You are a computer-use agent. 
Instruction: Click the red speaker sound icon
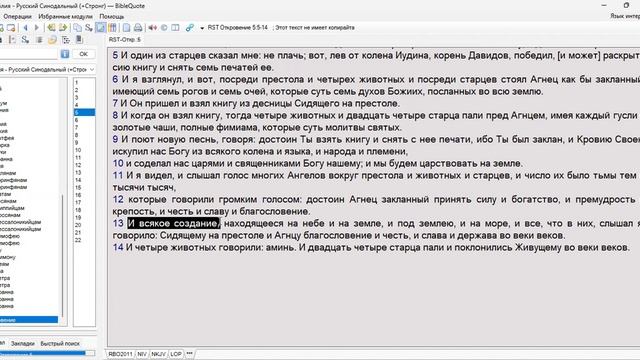tap(153, 28)
